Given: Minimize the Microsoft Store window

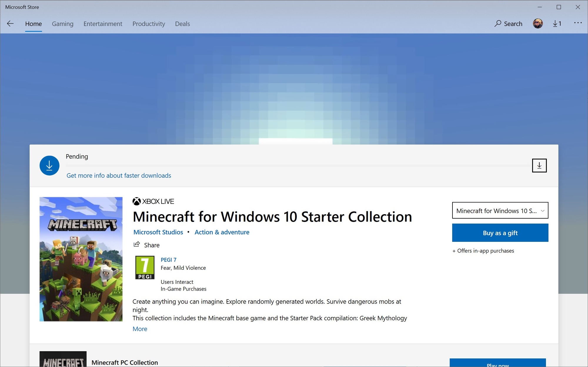Looking at the screenshot, I should (539, 7).
